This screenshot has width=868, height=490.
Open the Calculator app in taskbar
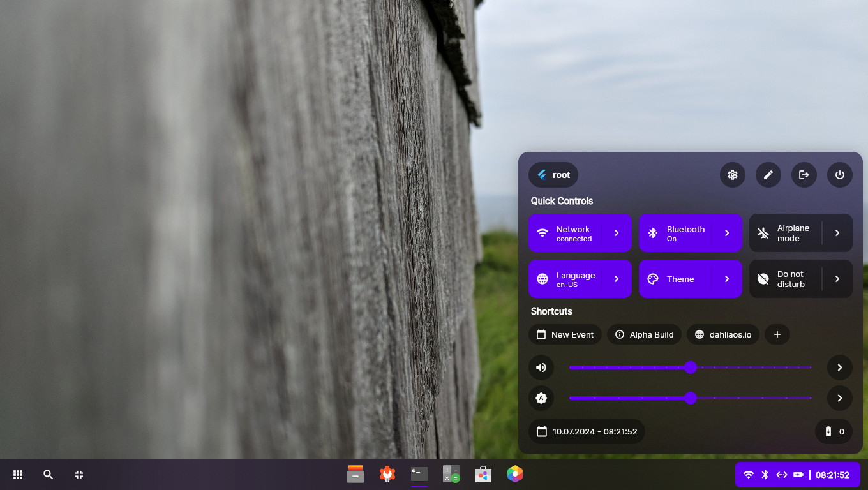click(451, 474)
